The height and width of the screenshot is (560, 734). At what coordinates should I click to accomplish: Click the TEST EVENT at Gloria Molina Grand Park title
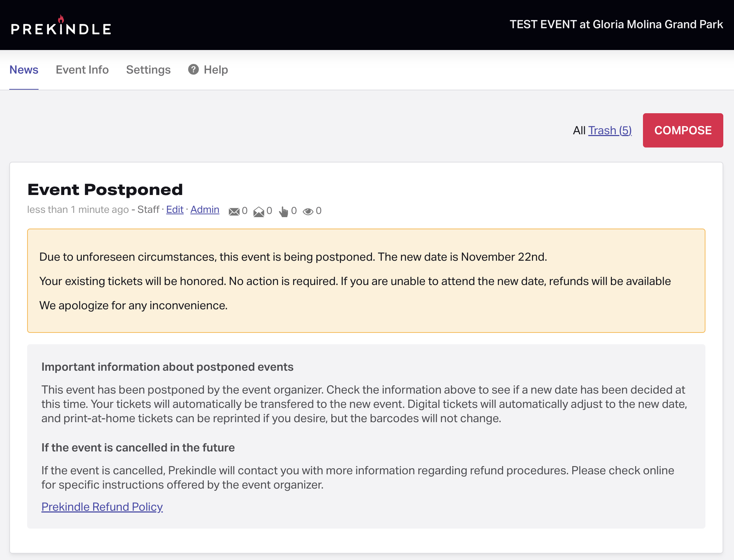coord(616,24)
